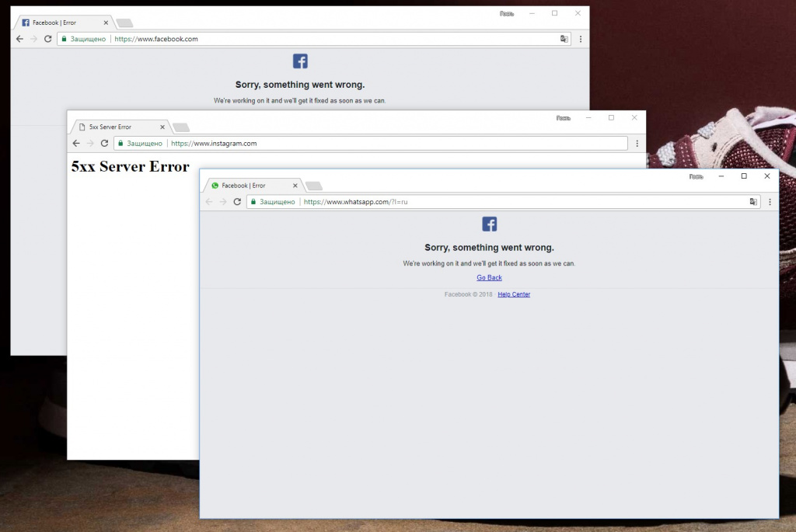Open new tab in Instagram window
Image resolution: width=796 pixels, height=532 pixels.
(x=180, y=127)
